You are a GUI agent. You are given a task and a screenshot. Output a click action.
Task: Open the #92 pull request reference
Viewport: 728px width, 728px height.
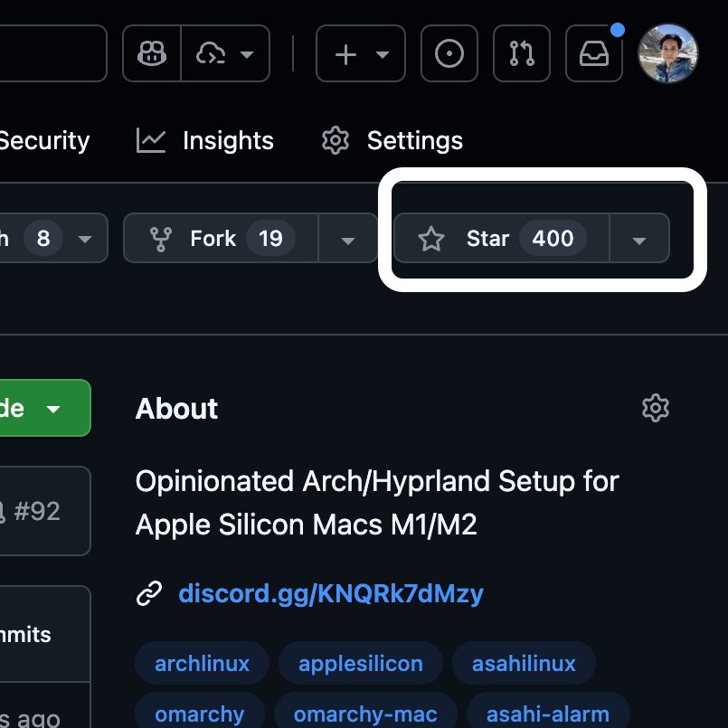[37, 512]
